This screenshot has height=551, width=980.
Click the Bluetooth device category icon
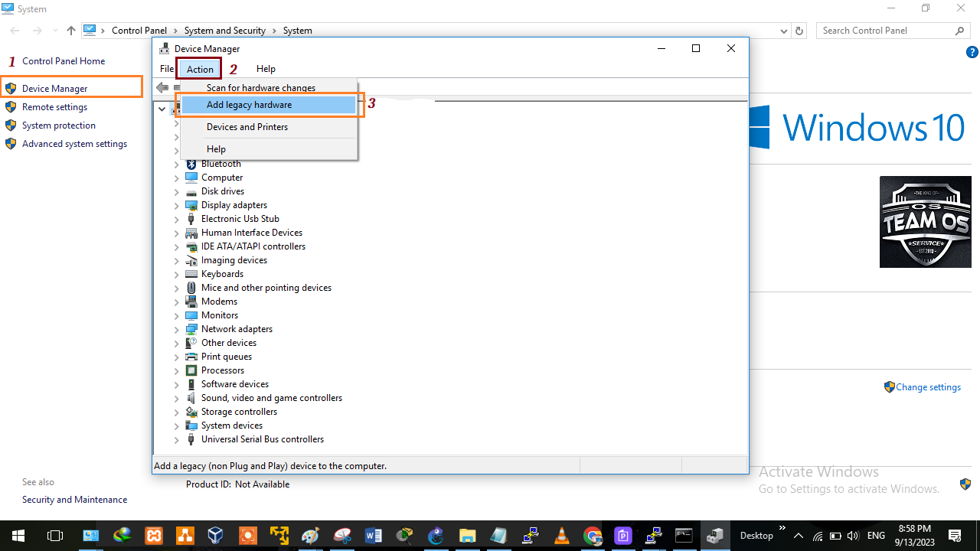tap(191, 164)
